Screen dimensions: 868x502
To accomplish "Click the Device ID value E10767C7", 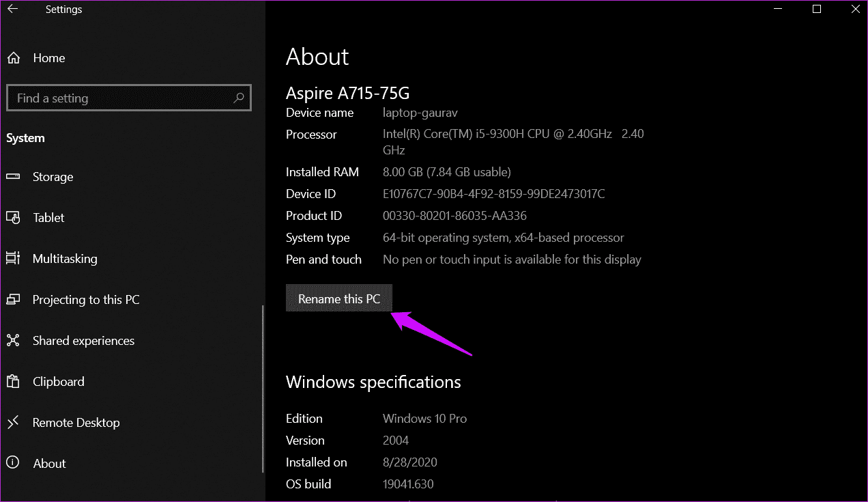I will pyautogui.click(x=494, y=194).
